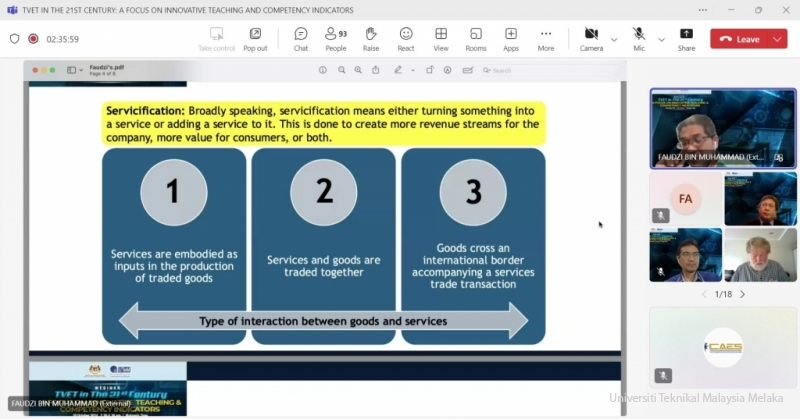This screenshot has width=800, height=419.
Task: Click the shield privacy icon
Action: (x=14, y=39)
